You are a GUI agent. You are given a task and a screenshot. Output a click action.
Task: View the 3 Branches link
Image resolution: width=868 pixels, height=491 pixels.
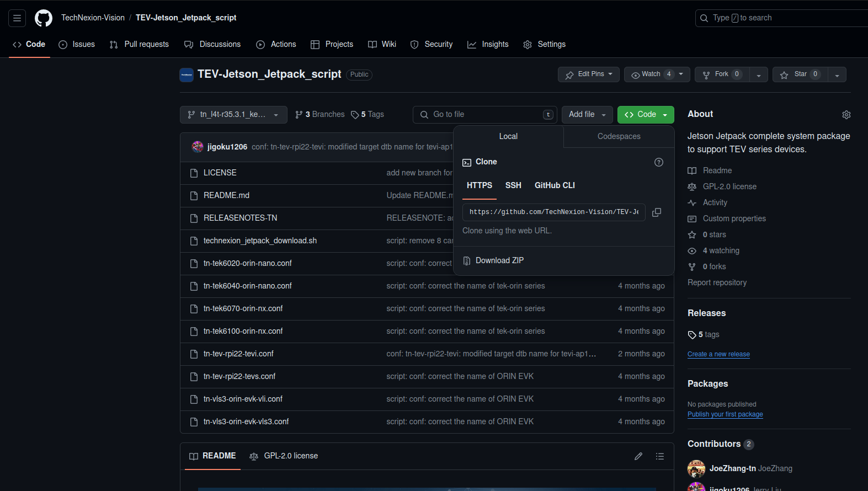(320, 115)
